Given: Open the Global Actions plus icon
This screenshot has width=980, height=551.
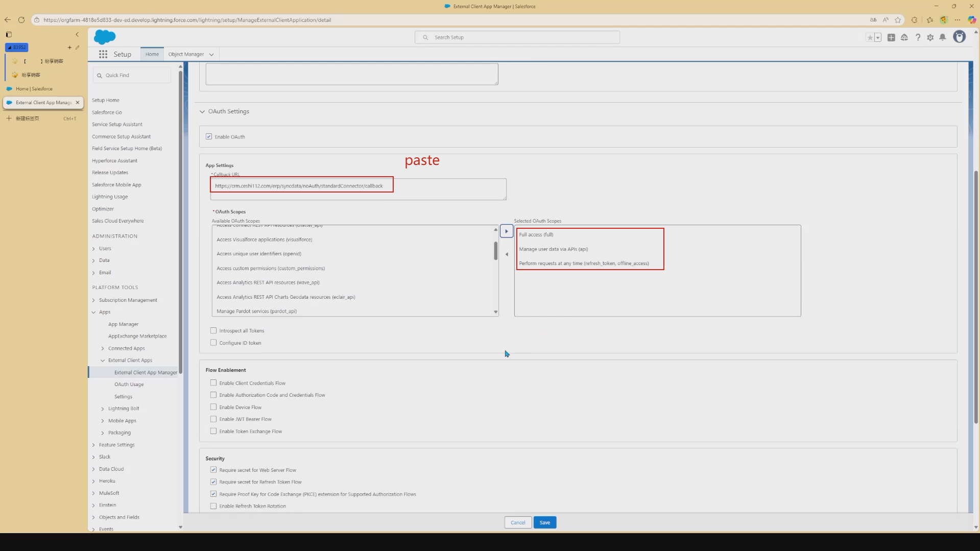Looking at the screenshot, I should pos(891,37).
